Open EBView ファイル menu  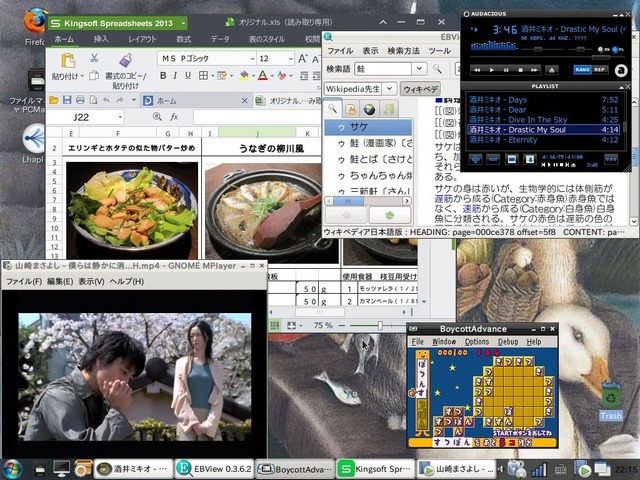click(340, 51)
